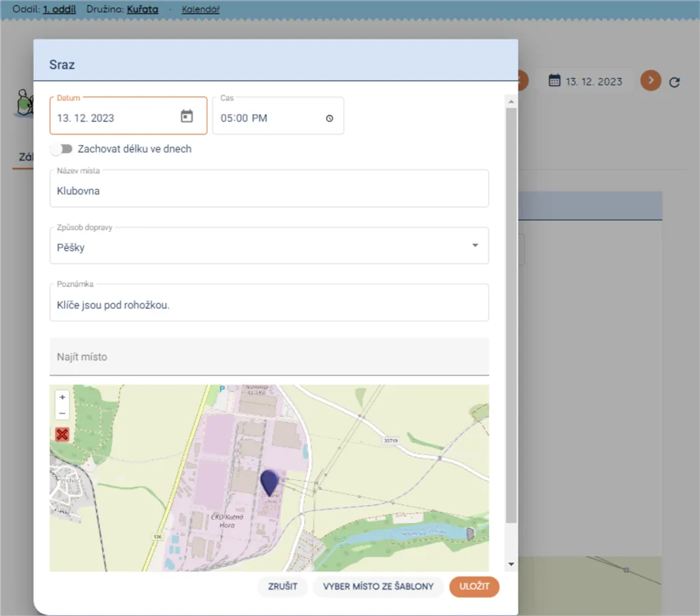Click the dialog's vertical scrollbar thumb

[511, 315]
